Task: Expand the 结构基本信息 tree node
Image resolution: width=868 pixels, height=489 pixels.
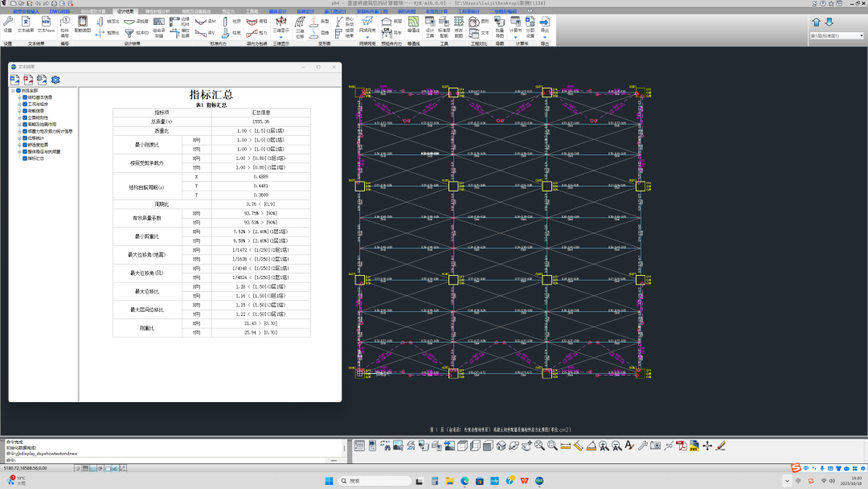Action: 19,97
